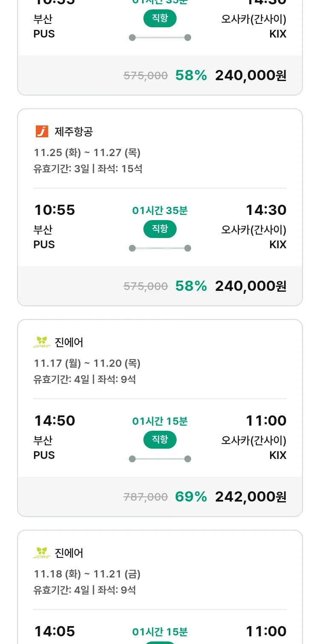Screen dimensions: 320x644
Task: Tap the 직항 badge on the 14:50 Jin Air flight
Action: (x=160, y=440)
